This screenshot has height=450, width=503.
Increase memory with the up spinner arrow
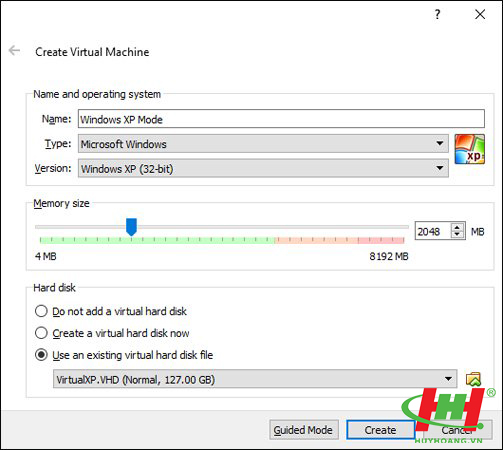tap(457, 227)
